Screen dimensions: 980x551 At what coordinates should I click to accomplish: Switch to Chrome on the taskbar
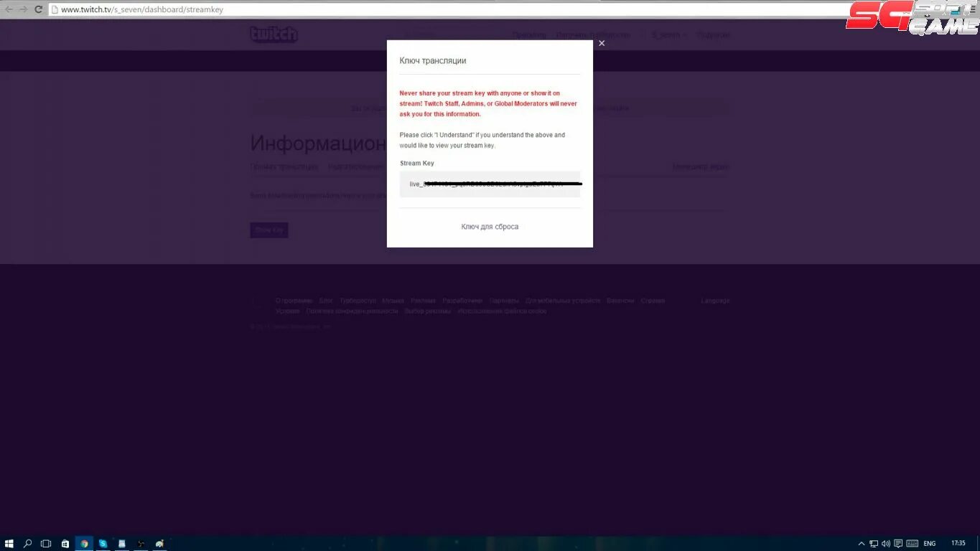pos(84,543)
